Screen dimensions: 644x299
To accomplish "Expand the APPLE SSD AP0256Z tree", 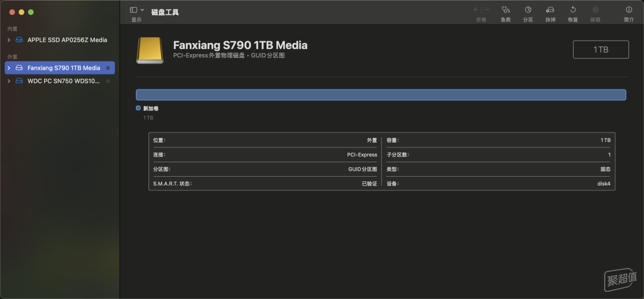I will [9, 40].
